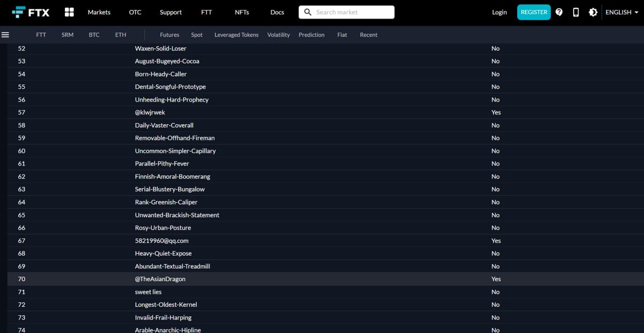Select row Finnish-Amoral-Boomerang
The width and height of the screenshot is (644, 333).
tap(326, 176)
